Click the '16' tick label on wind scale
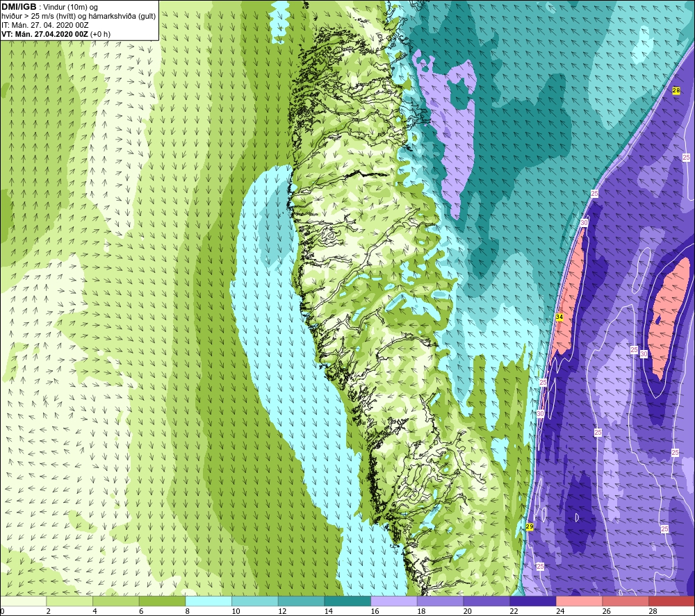The height and width of the screenshot is (616, 695). pyautogui.click(x=375, y=611)
